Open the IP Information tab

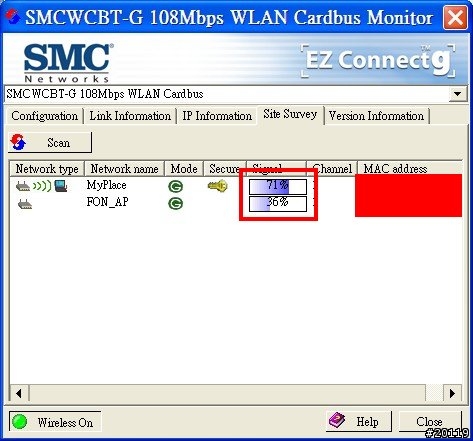[217, 116]
